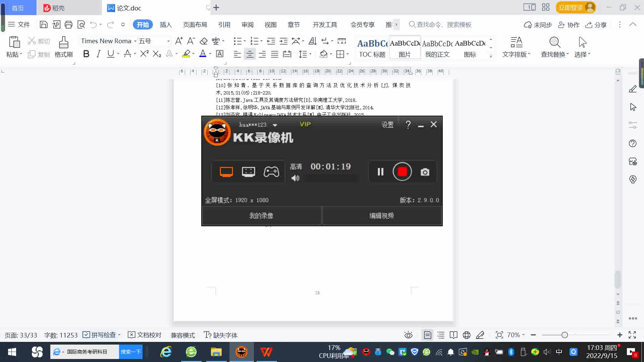The height and width of the screenshot is (362, 644).
Task: Click the 编辑视频 button
Action: click(382, 216)
